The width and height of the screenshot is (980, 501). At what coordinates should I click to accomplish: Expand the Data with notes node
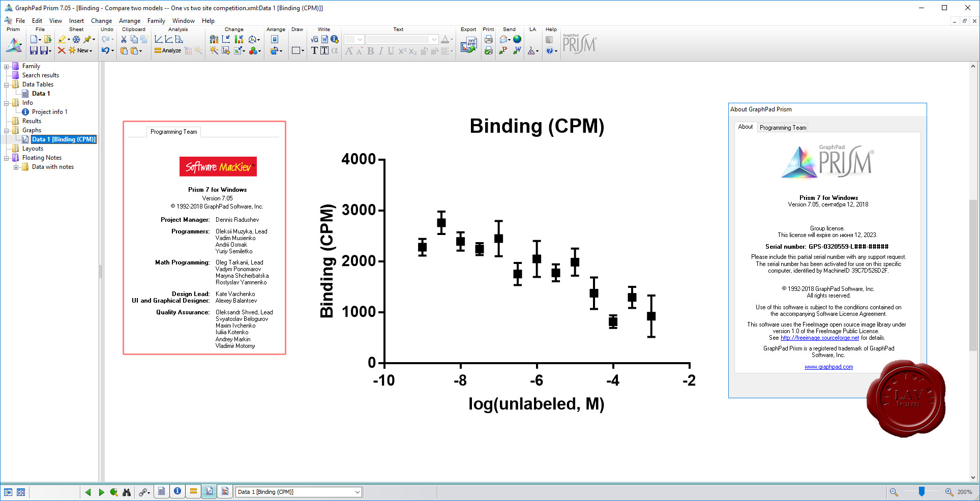pos(16,167)
